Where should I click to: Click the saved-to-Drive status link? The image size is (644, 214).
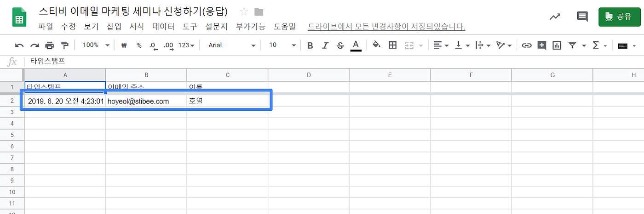point(386,27)
